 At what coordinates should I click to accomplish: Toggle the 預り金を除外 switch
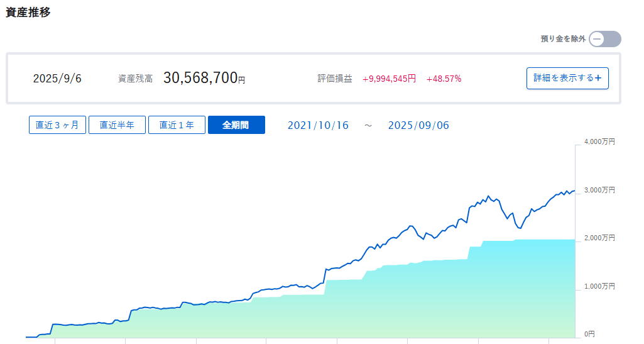pyautogui.click(x=604, y=39)
